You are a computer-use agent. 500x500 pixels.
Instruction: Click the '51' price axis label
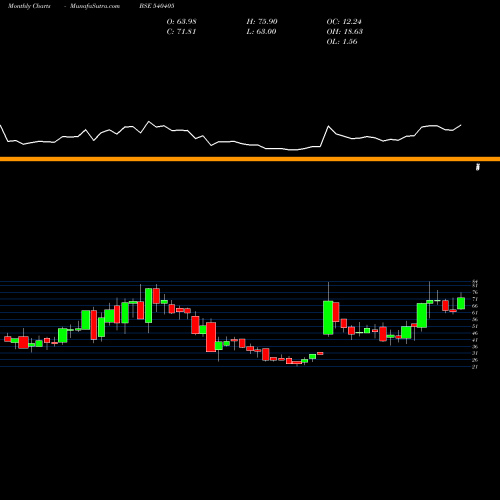pyautogui.click(x=475, y=326)
